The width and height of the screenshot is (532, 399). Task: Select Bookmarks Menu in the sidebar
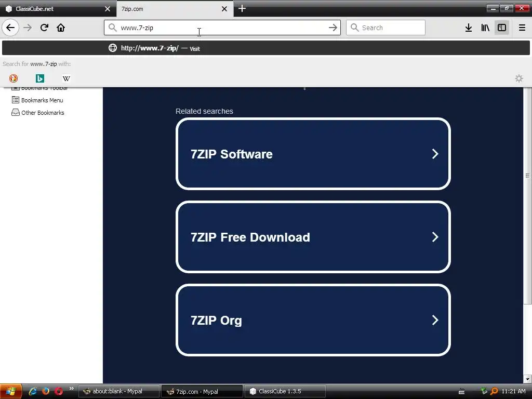(x=37, y=100)
